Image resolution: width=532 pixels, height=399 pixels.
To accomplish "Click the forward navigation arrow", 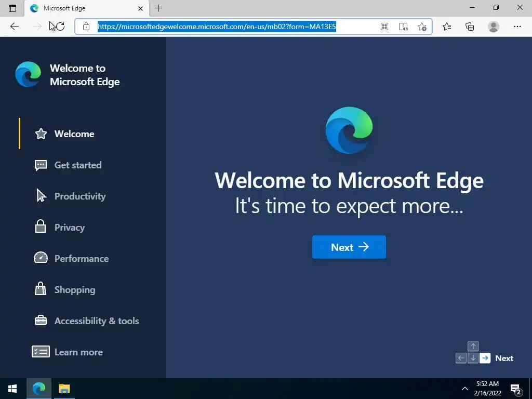I will (37, 26).
